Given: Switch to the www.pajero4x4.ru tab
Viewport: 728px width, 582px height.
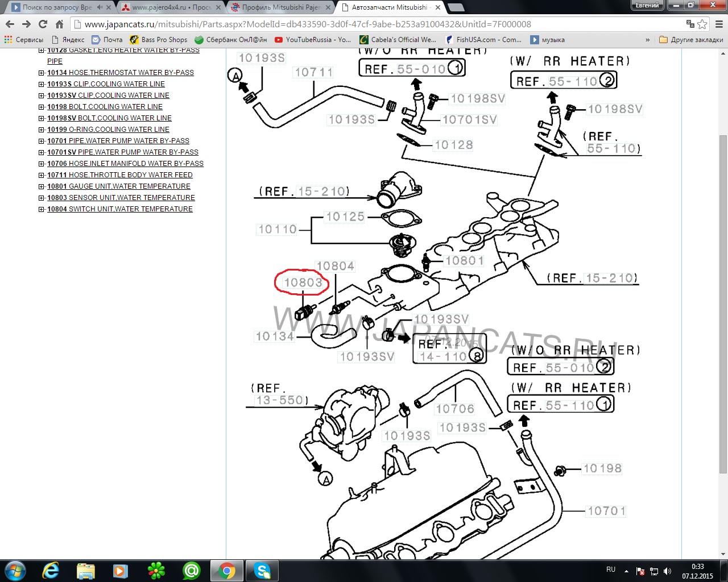Looking at the screenshot, I should click(x=171, y=7).
